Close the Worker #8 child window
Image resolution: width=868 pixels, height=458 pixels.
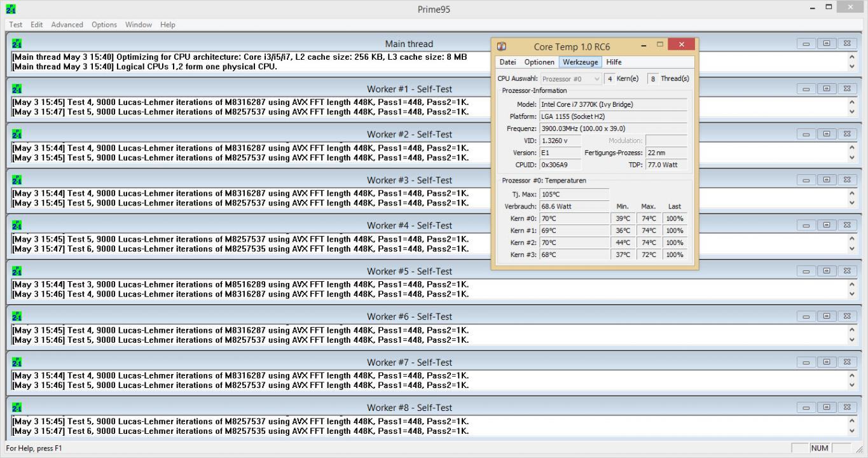pos(847,406)
